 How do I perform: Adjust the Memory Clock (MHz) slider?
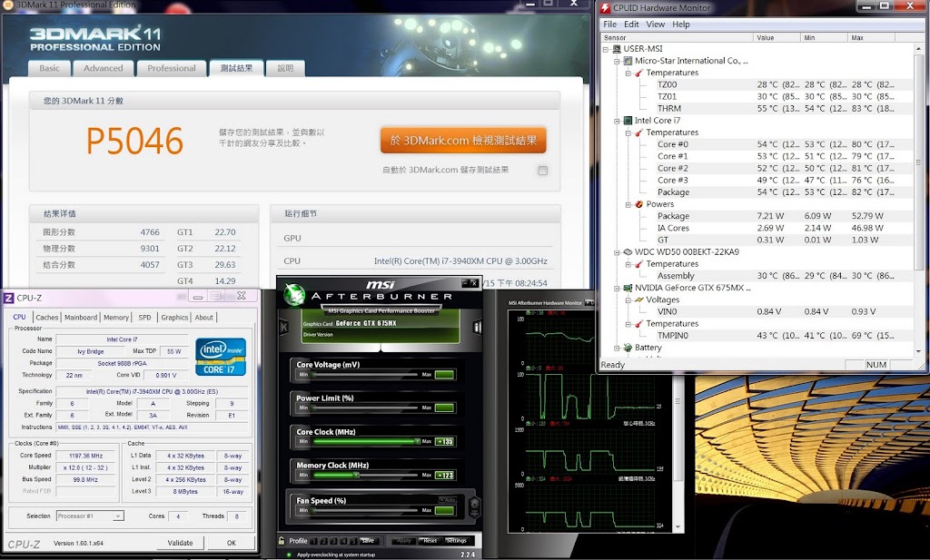coord(365,476)
